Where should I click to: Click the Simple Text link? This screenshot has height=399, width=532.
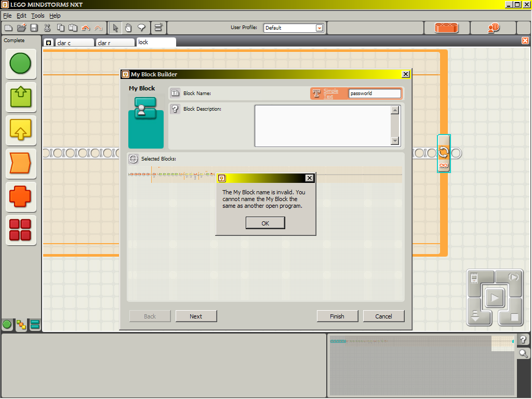point(330,94)
